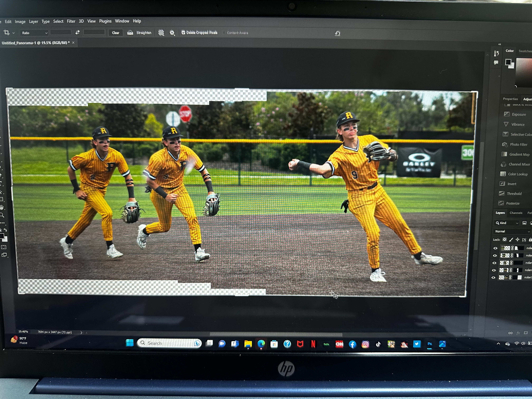
Task: Open the Ratio preset dropdown
Action: click(34, 33)
